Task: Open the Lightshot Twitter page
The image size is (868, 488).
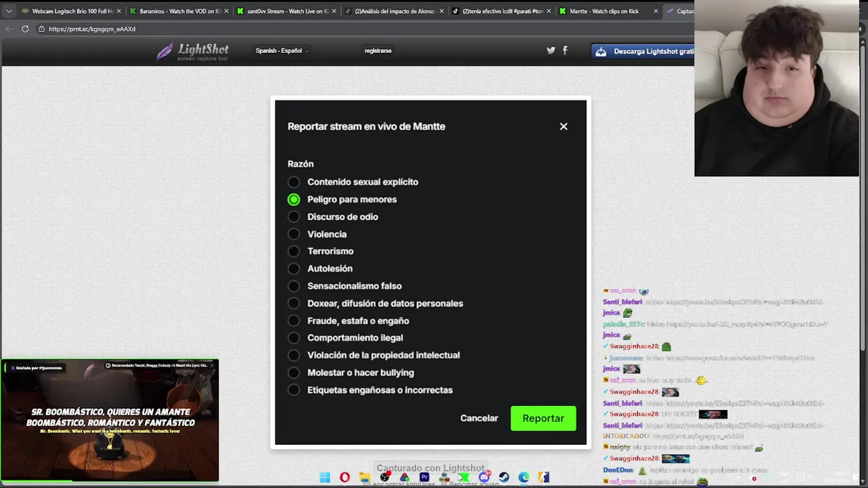Action: pyautogui.click(x=551, y=50)
